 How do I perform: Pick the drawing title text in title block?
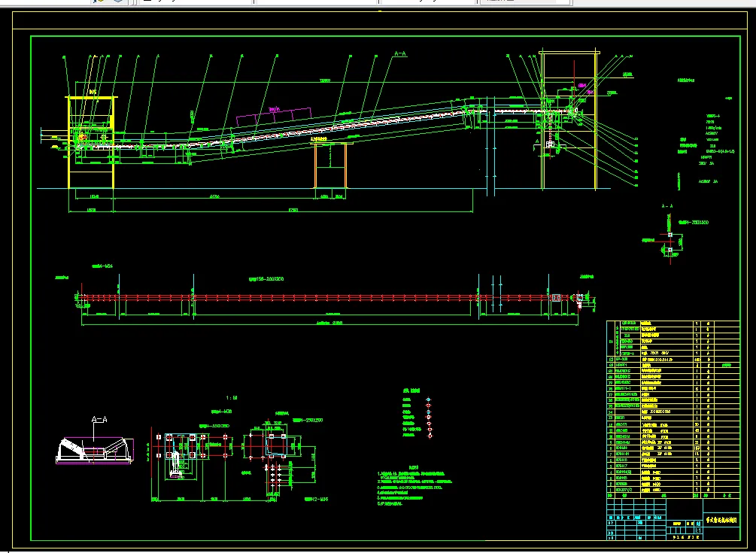(x=721, y=520)
